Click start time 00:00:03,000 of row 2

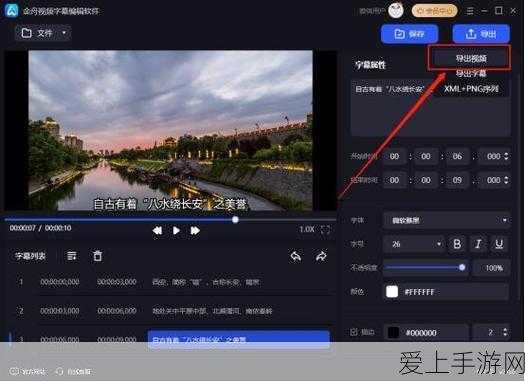click(60, 311)
